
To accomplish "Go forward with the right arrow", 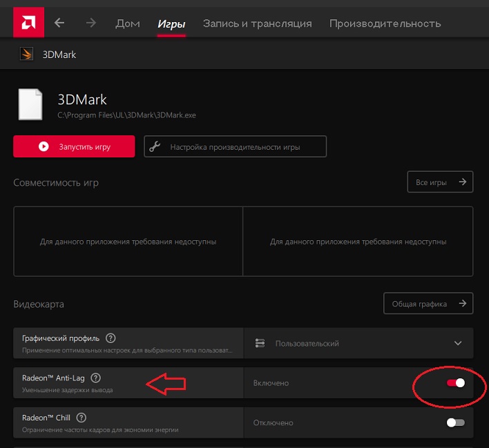I will coord(91,23).
